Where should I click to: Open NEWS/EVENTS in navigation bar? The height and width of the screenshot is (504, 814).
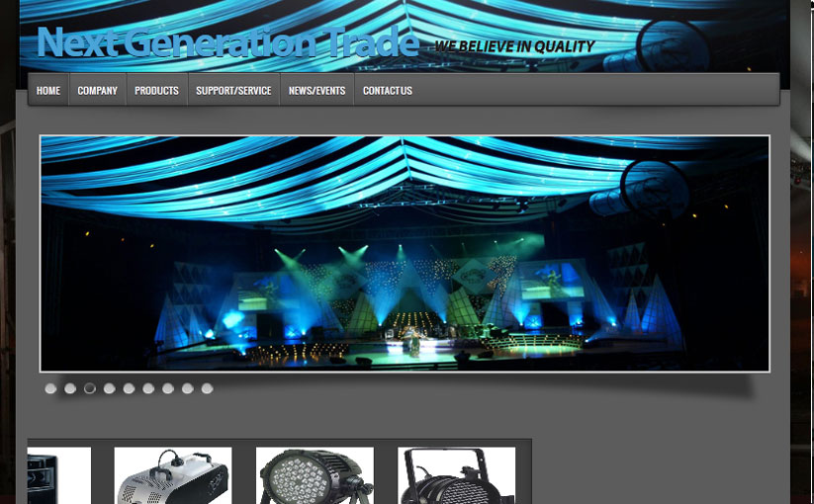(x=317, y=90)
